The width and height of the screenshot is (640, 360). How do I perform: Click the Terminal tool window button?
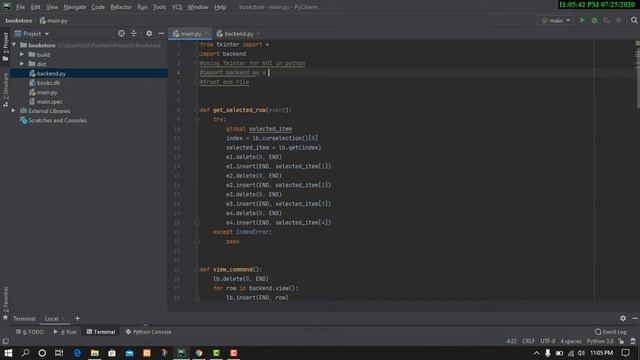[101, 332]
